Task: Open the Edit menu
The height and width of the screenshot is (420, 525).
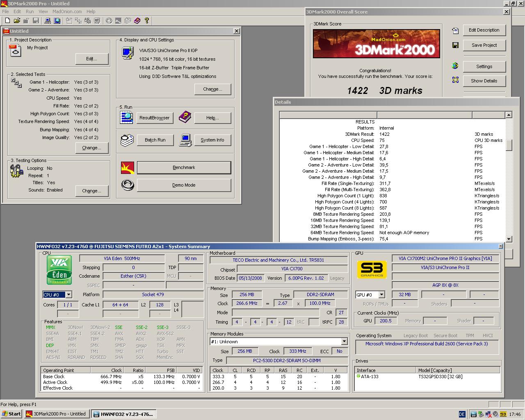Action: 17,11
